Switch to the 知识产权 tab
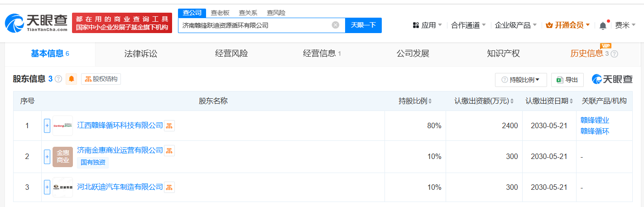The image size is (644, 207). tap(503, 54)
